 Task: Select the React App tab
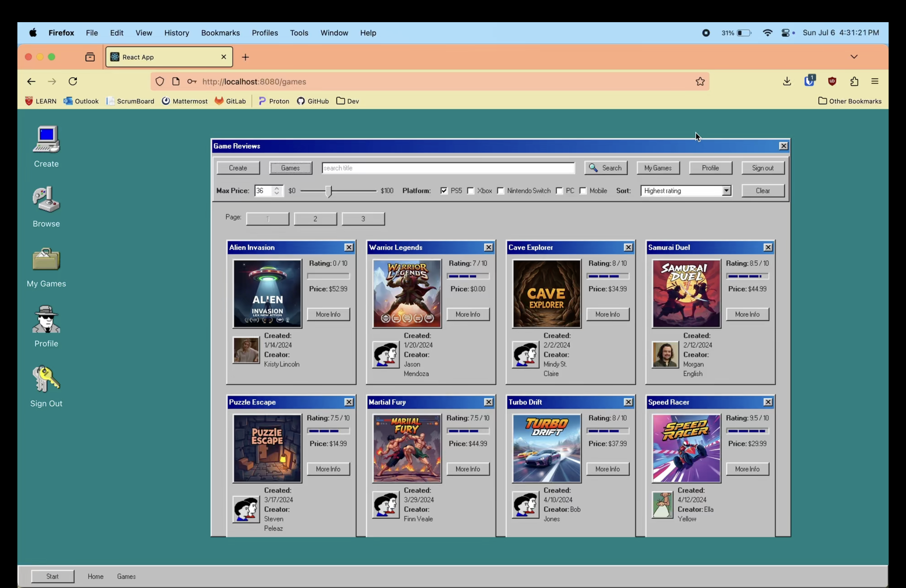[x=169, y=57]
